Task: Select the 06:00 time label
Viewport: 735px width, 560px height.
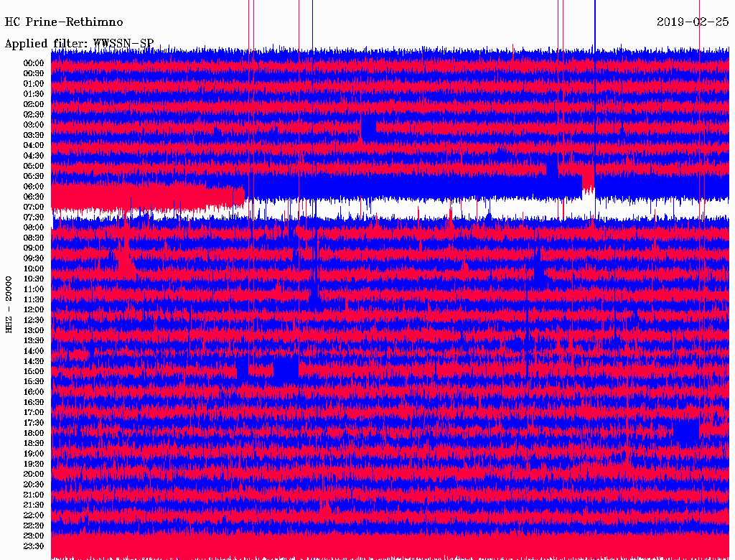Action: pyautogui.click(x=34, y=187)
